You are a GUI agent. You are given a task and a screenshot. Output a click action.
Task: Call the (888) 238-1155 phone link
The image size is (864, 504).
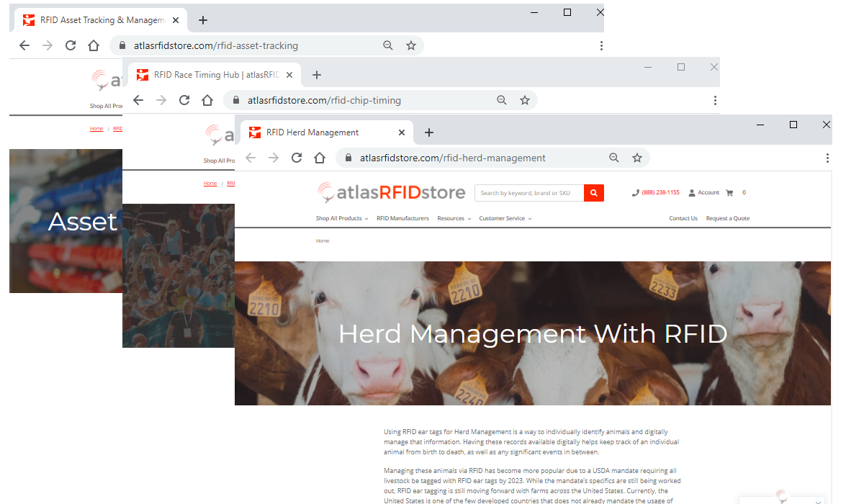coord(656,193)
